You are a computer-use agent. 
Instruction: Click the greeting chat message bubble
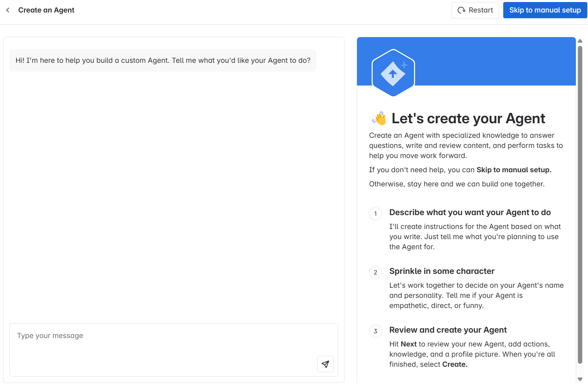click(x=163, y=60)
